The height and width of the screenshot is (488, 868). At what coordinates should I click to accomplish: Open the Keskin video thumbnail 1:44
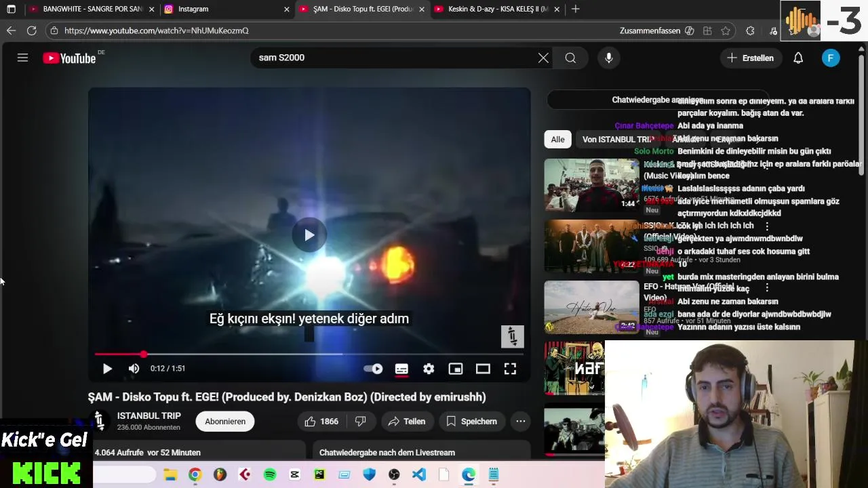[591, 185]
